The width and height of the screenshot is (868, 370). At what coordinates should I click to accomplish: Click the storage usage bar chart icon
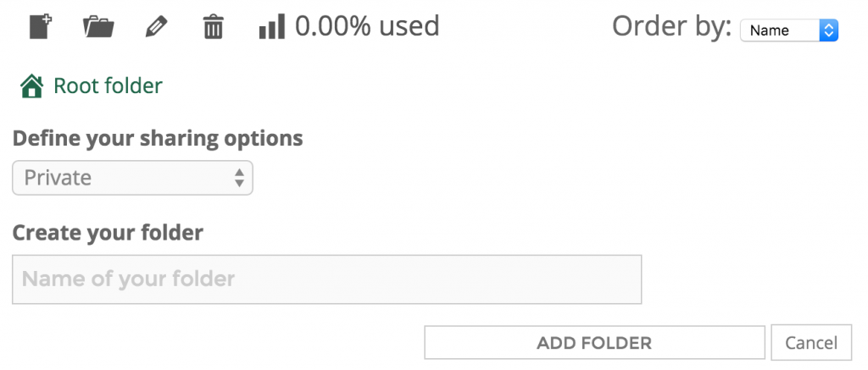pyautogui.click(x=272, y=26)
